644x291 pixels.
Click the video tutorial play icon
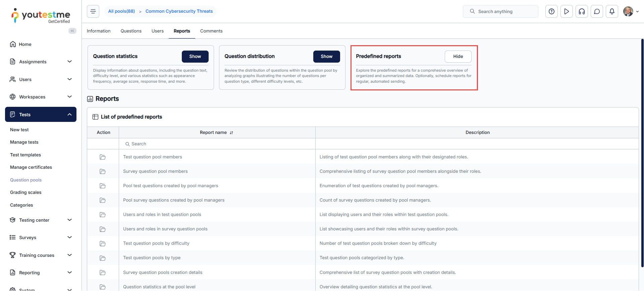tap(567, 11)
